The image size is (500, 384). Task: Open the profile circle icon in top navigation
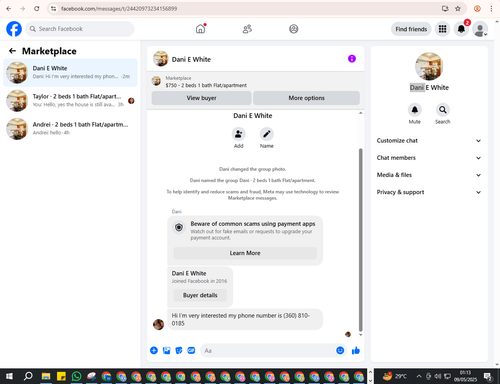coord(293,29)
